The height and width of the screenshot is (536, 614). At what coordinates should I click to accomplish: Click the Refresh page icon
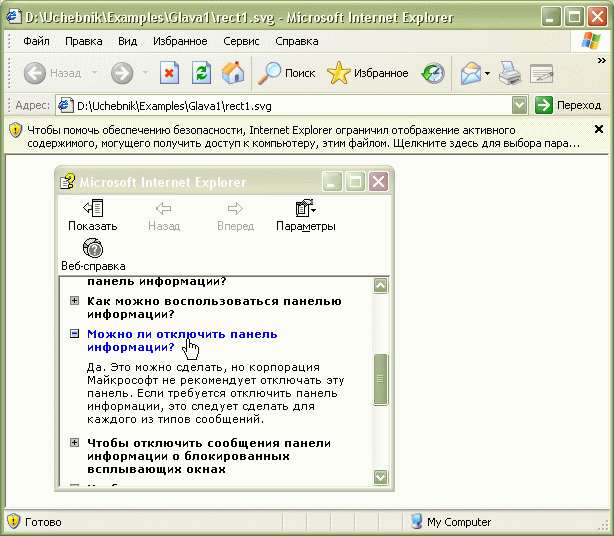(x=201, y=73)
